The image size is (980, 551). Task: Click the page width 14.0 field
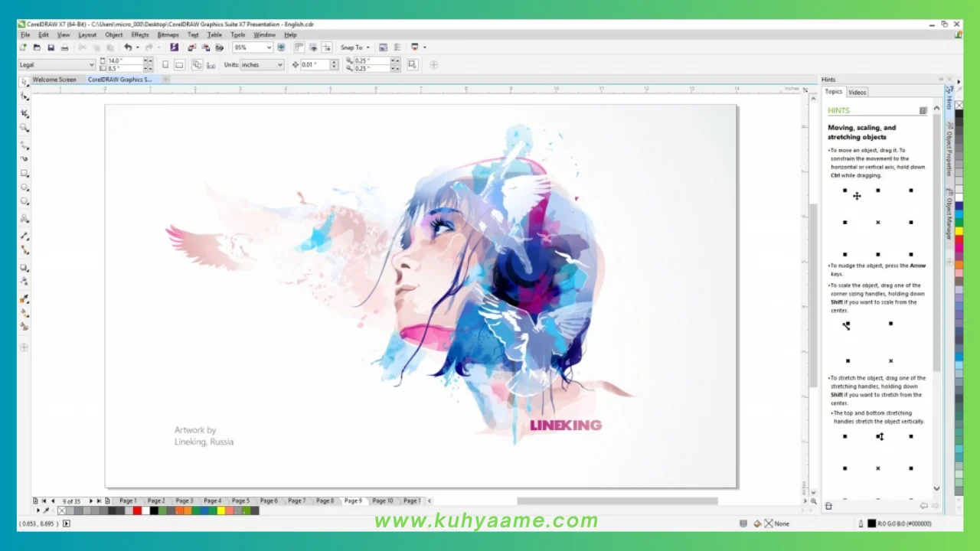pyautogui.click(x=125, y=60)
